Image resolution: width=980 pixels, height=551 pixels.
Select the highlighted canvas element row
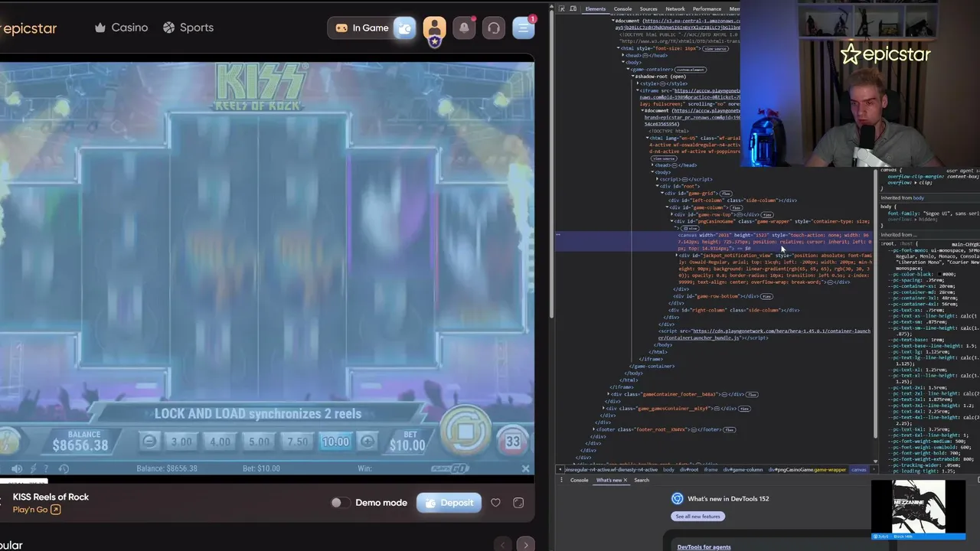(x=714, y=242)
